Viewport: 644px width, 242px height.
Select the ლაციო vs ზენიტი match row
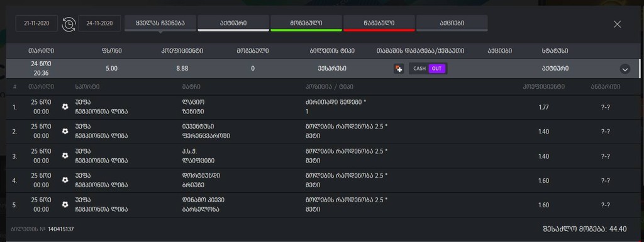(323, 107)
